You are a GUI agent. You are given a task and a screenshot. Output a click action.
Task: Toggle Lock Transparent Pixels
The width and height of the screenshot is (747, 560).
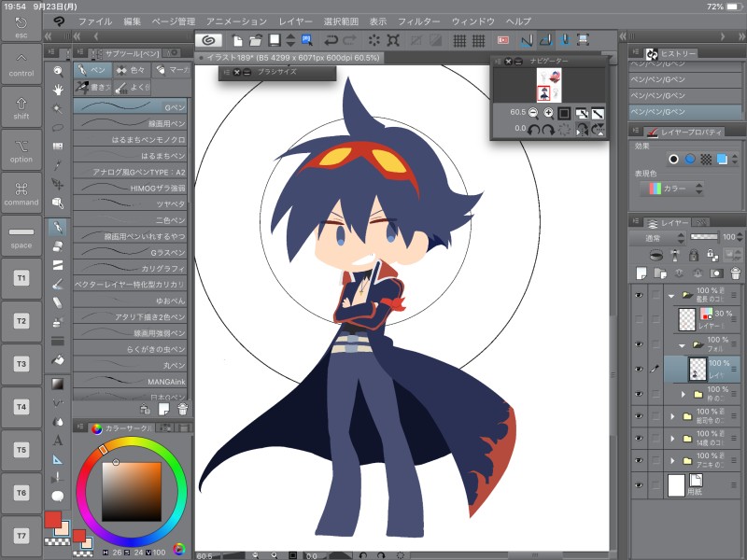click(x=712, y=255)
